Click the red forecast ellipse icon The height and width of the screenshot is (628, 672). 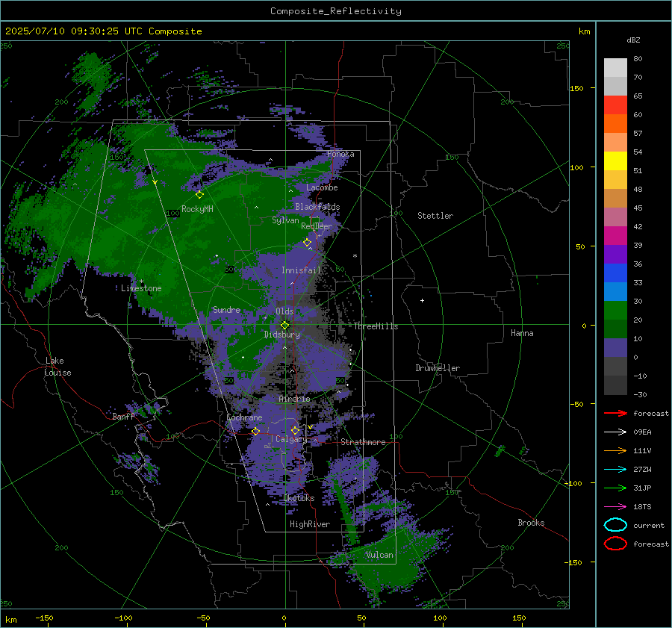615,544
